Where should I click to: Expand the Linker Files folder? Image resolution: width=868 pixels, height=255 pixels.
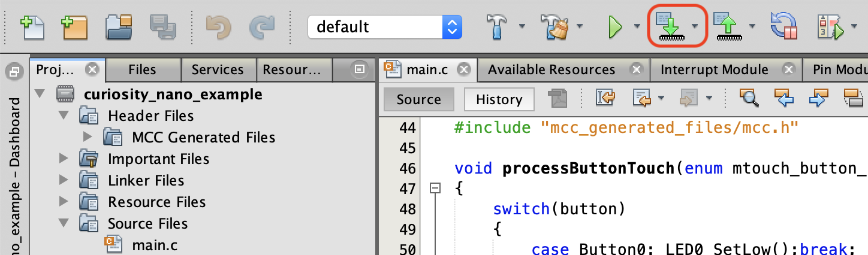(x=64, y=180)
